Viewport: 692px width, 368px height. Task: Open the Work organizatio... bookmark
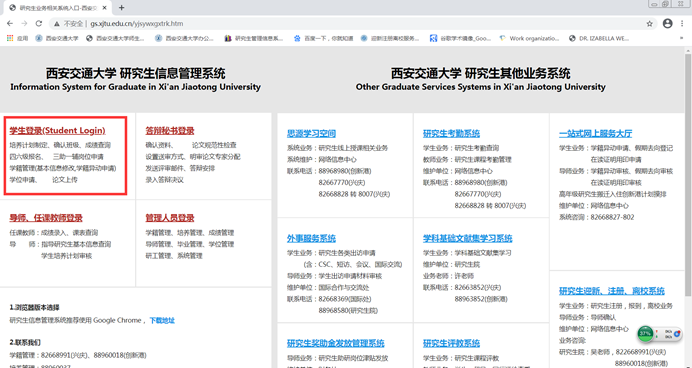pos(529,38)
